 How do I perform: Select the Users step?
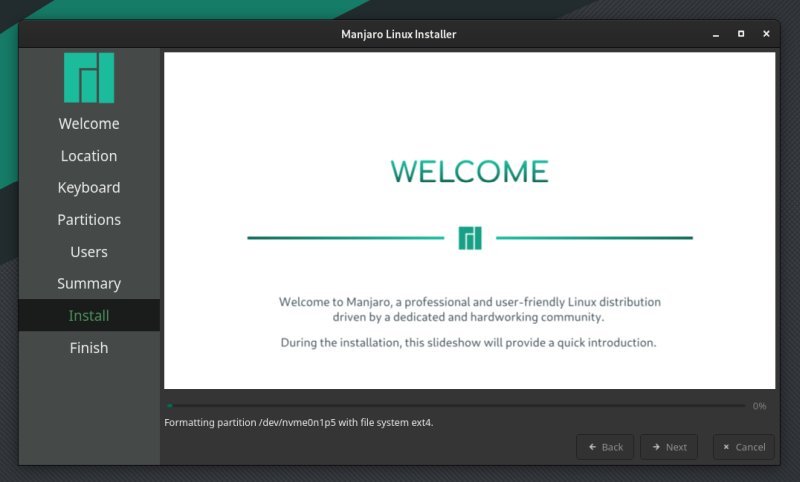(x=89, y=252)
